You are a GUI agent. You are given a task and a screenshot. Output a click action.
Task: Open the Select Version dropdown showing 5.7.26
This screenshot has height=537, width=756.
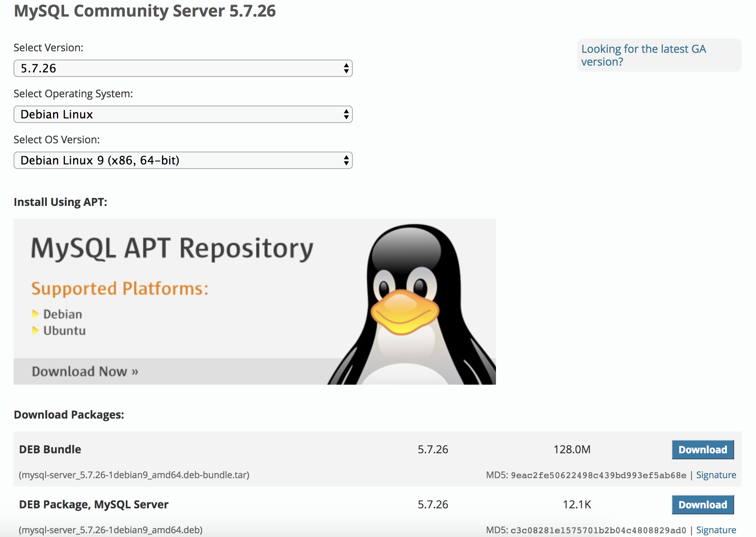183,68
